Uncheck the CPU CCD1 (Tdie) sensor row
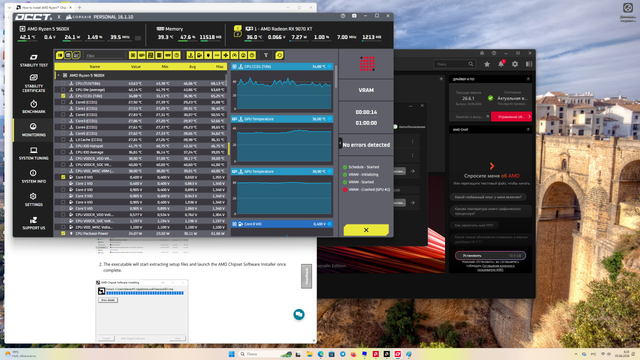Screen dimensions: 640x360 63,96
